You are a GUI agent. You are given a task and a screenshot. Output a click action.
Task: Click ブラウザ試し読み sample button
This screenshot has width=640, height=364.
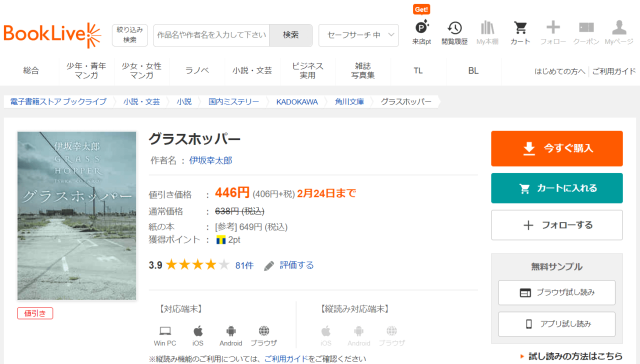point(557,292)
